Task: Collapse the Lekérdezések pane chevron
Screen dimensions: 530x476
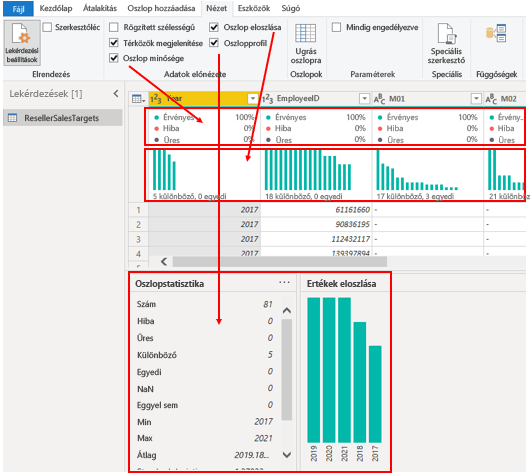Action: click(x=116, y=94)
